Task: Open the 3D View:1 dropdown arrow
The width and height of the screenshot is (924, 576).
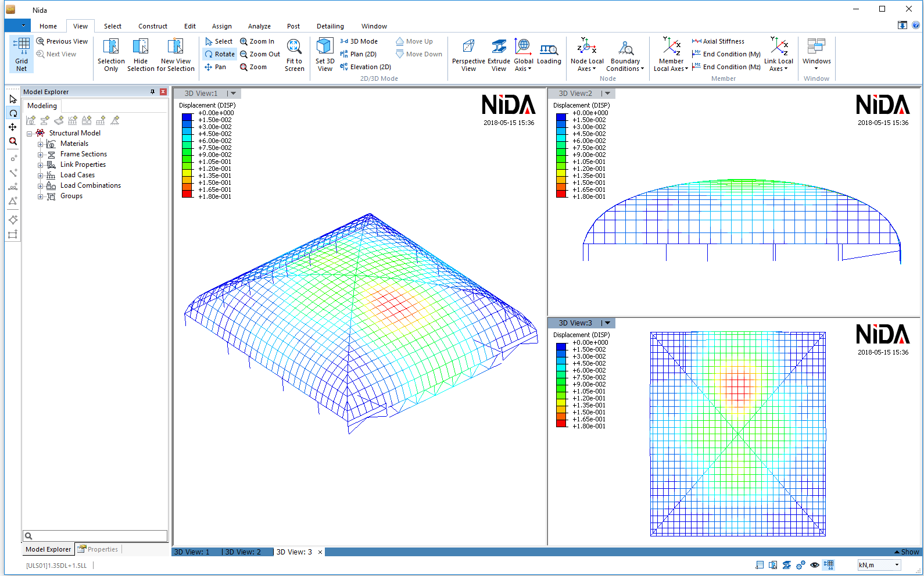Action: [234, 93]
